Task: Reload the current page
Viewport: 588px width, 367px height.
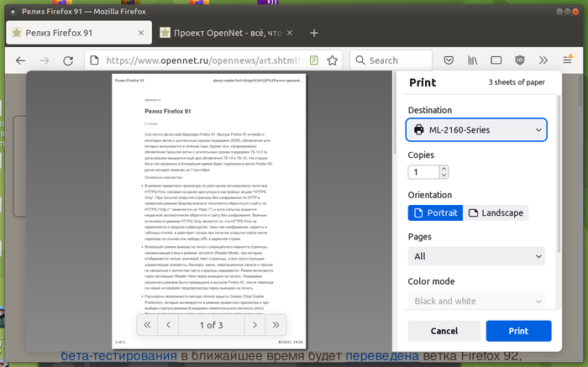Action: (x=68, y=60)
